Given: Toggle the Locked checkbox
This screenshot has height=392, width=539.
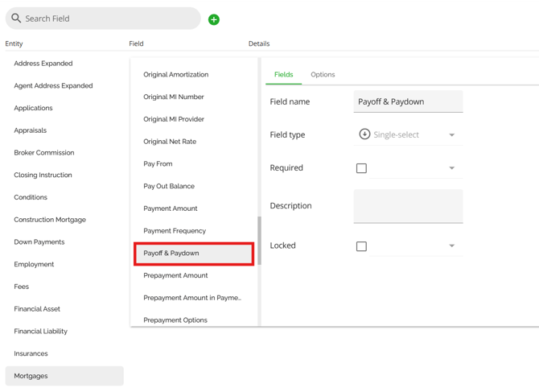Looking at the screenshot, I should pyautogui.click(x=361, y=246).
